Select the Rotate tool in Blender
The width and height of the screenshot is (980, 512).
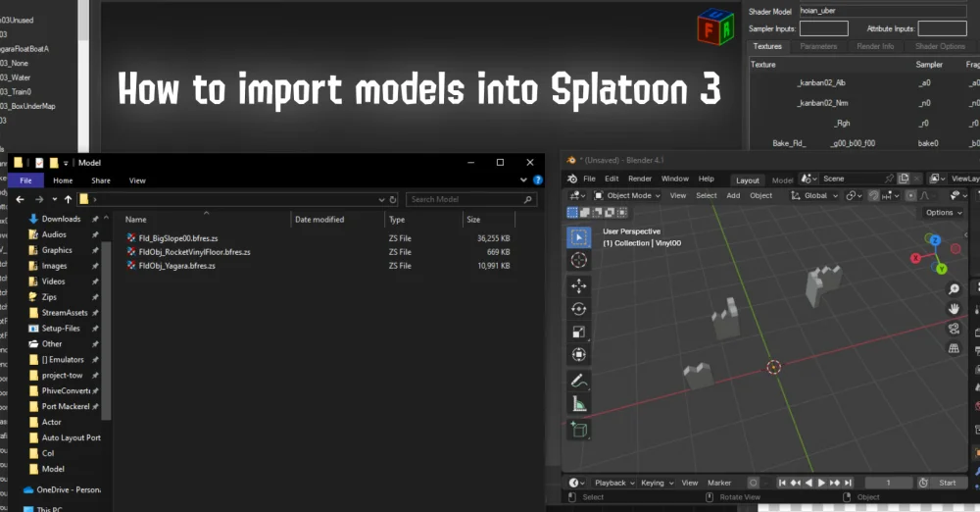pyautogui.click(x=579, y=309)
